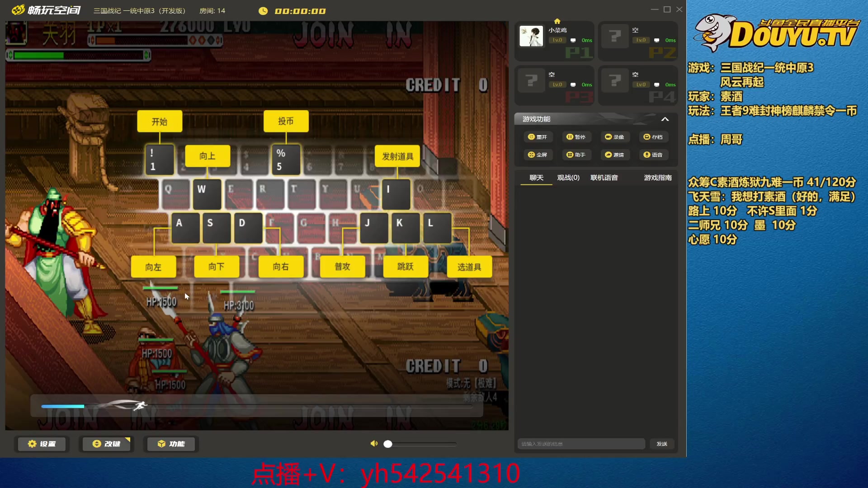Click the 1 key on overlay keyboard
The width and height of the screenshot is (868, 488).
(x=160, y=160)
